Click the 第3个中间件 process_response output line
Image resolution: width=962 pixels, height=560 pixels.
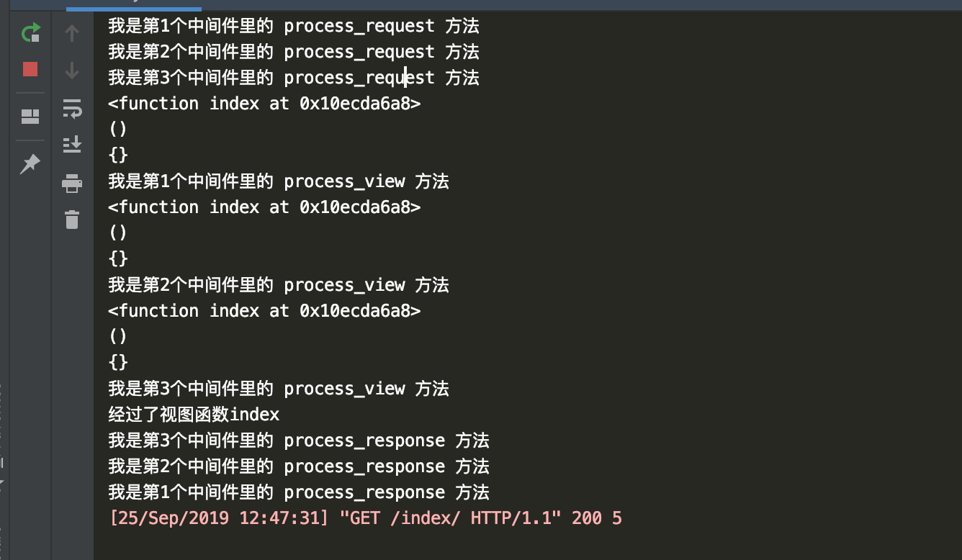[x=298, y=441]
